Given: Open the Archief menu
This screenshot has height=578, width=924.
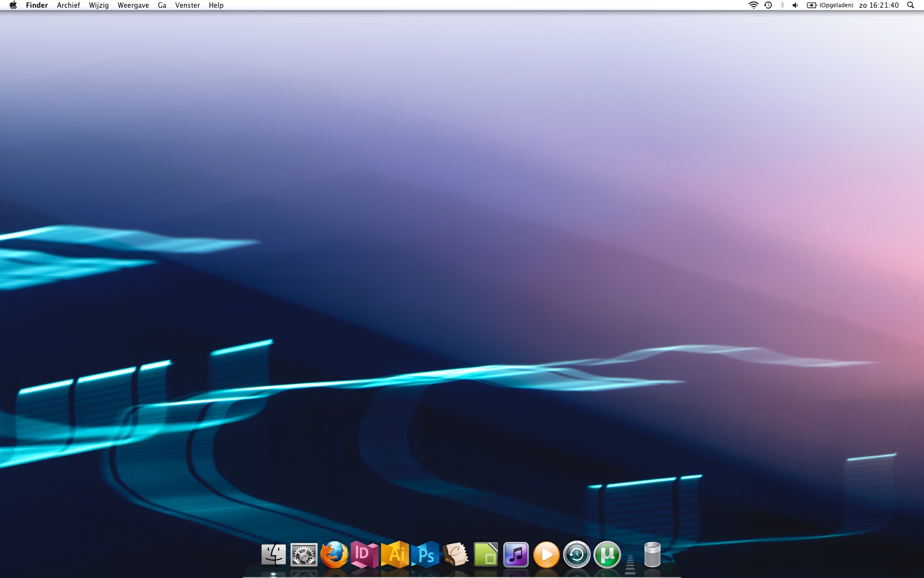Looking at the screenshot, I should [x=68, y=5].
